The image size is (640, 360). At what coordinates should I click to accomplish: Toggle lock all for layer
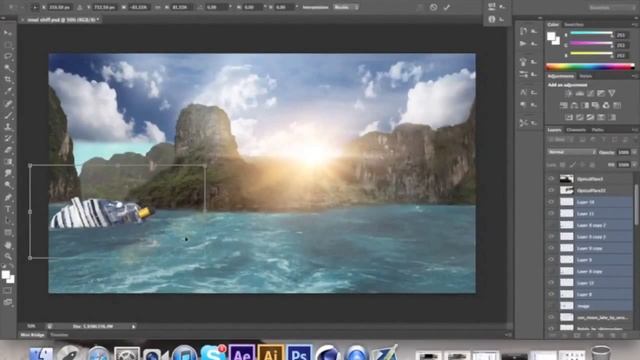click(x=592, y=164)
